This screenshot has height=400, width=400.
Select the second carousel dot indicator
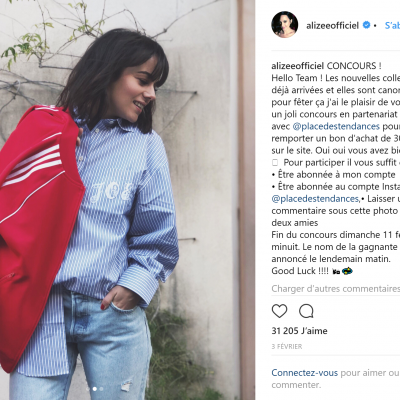pos(95,389)
